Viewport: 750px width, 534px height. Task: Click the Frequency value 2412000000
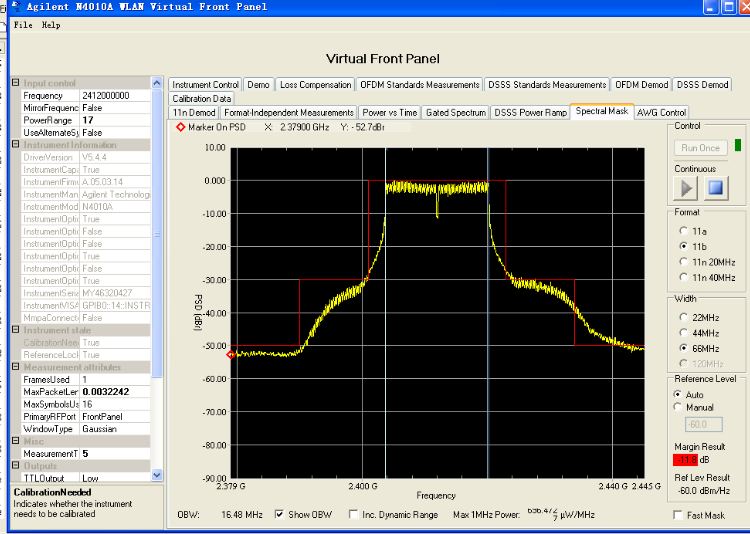click(114, 95)
